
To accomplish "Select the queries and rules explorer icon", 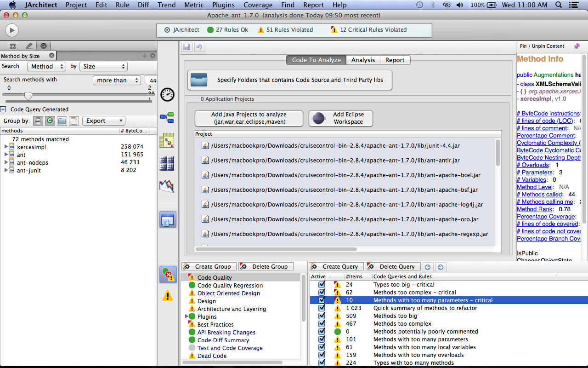I will coord(168,275).
